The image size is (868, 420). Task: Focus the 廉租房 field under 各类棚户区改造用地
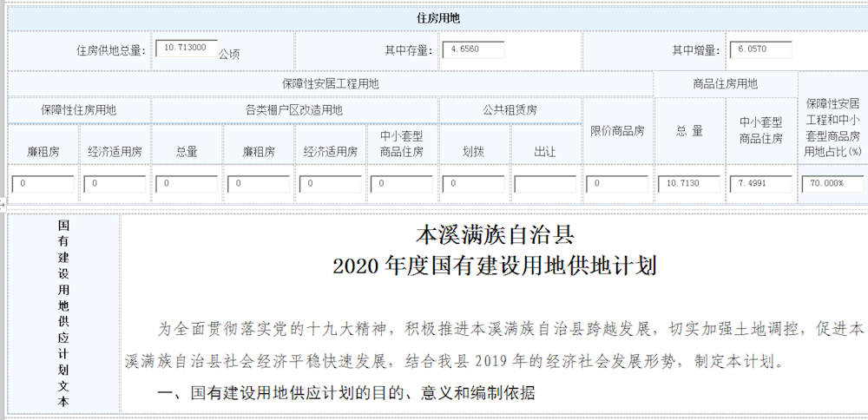(259, 184)
